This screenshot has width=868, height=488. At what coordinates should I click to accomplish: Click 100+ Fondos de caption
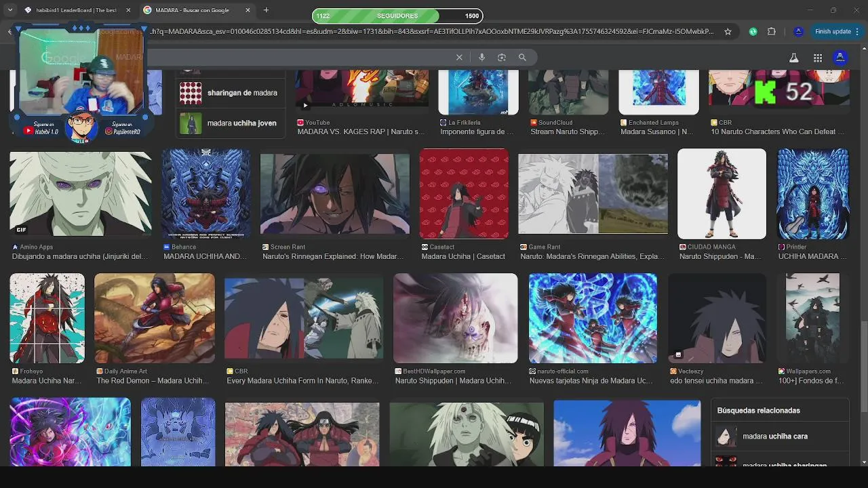[x=810, y=381]
